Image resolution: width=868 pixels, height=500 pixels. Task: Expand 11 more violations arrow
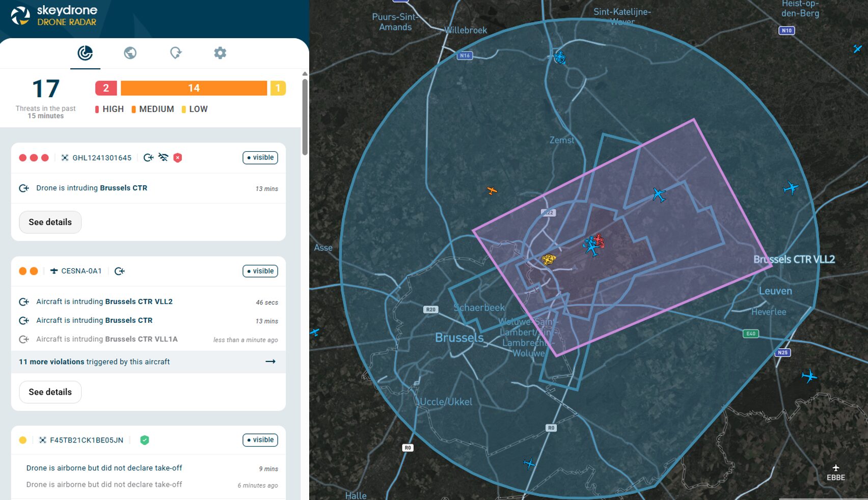pos(270,362)
